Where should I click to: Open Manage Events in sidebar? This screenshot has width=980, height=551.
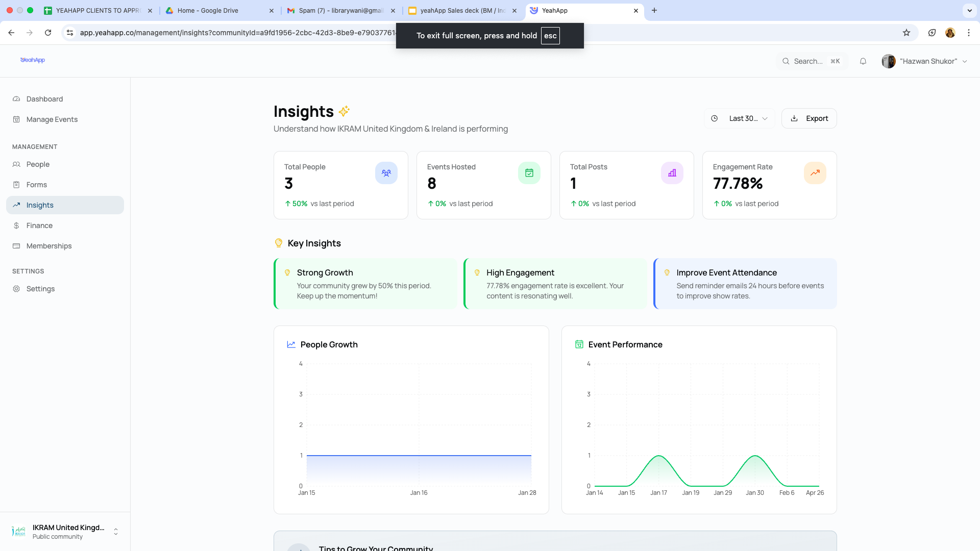[x=52, y=119]
